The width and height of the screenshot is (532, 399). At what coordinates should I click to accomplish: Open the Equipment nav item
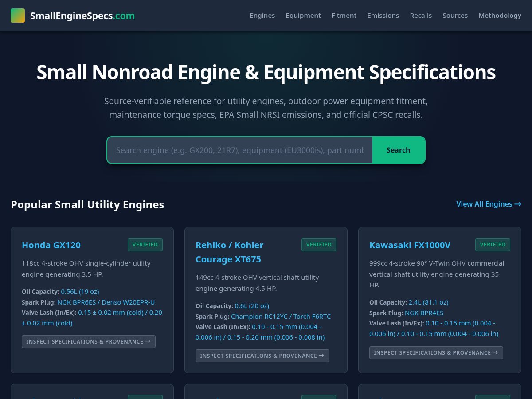(303, 16)
